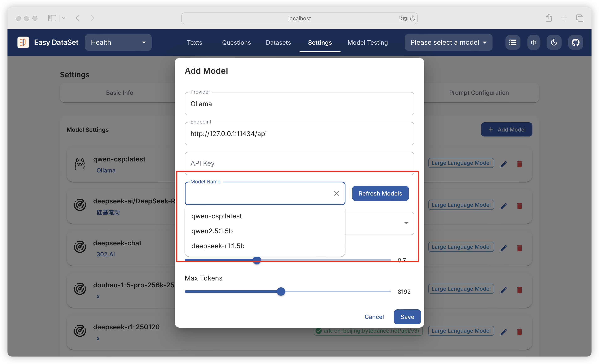Open the Health project dropdown
599x364 pixels.
[118, 43]
